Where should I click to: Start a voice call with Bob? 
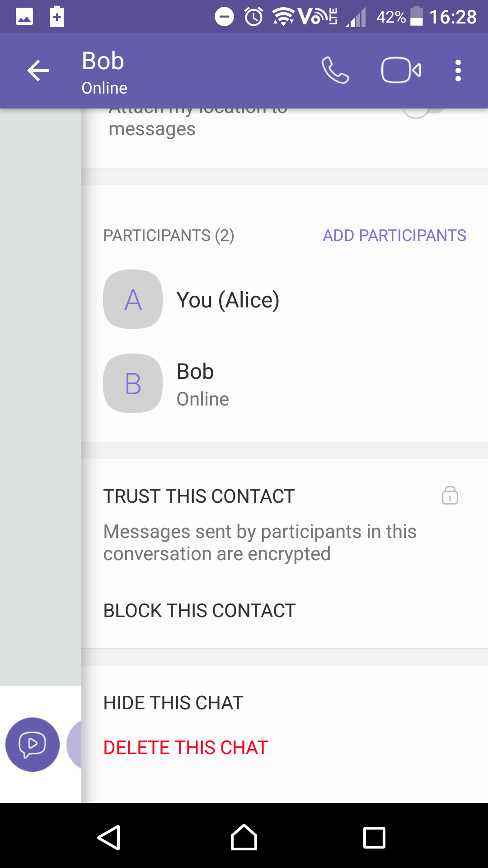(335, 71)
